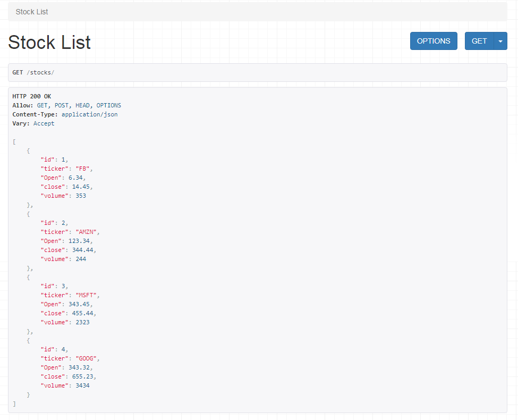Click the close value 655.23

click(x=82, y=376)
